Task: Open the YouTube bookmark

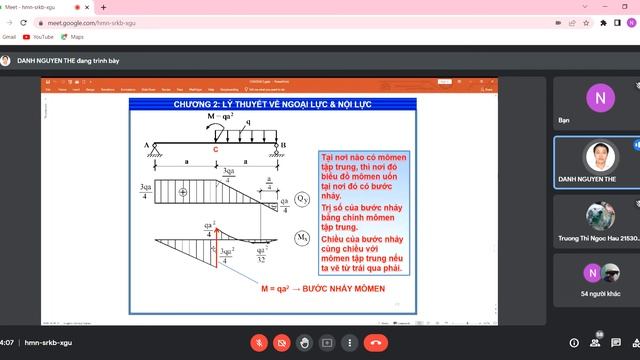Action: click(x=38, y=37)
